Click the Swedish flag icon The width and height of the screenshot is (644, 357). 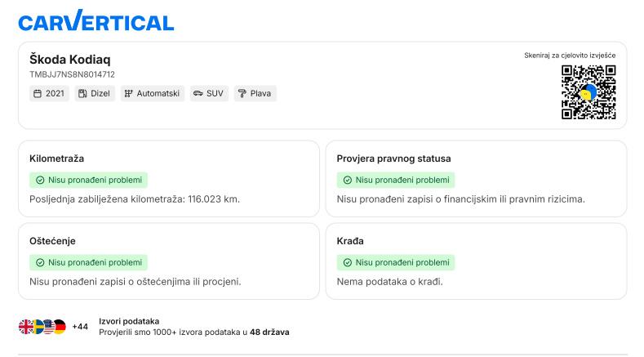point(38,327)
